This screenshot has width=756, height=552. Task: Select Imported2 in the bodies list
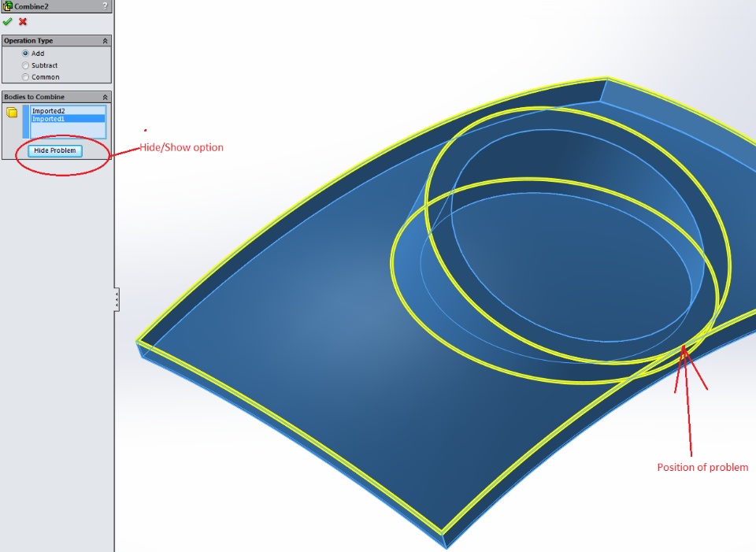pyautogui.click(x=68, y=111)
